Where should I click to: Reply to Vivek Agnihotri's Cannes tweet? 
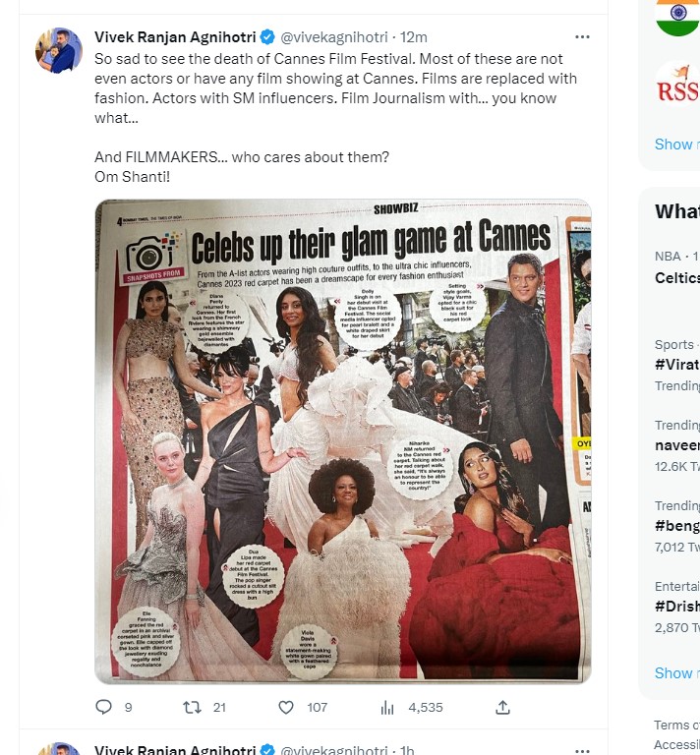tap(104, 707)
